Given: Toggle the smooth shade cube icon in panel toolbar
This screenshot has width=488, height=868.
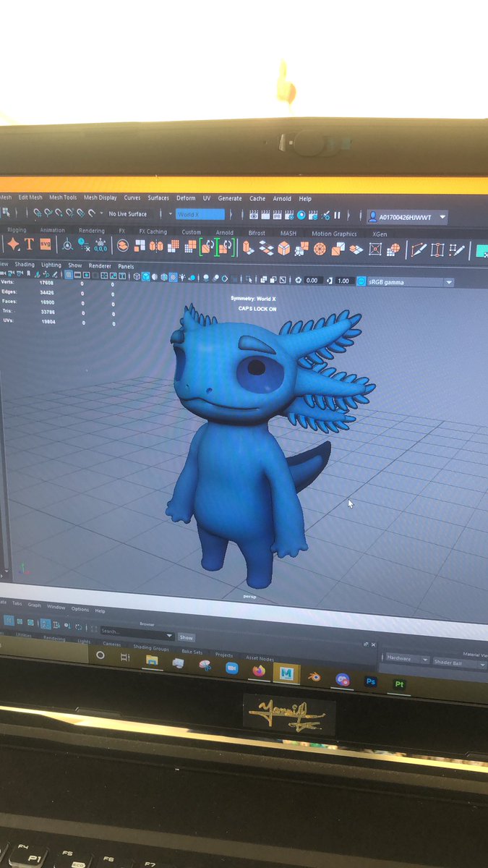Looking at the screenshot, I should click(x=146, y=276).
